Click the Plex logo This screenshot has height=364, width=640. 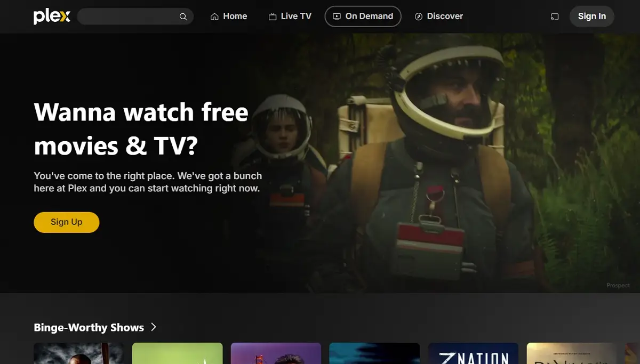pyautogui.click(x=52, y=17)
